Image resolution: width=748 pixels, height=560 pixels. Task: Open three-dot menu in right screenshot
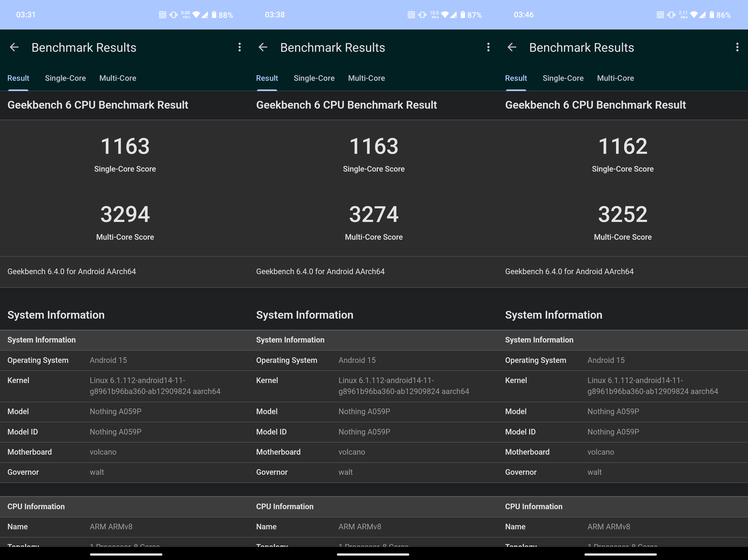[737, 47]
